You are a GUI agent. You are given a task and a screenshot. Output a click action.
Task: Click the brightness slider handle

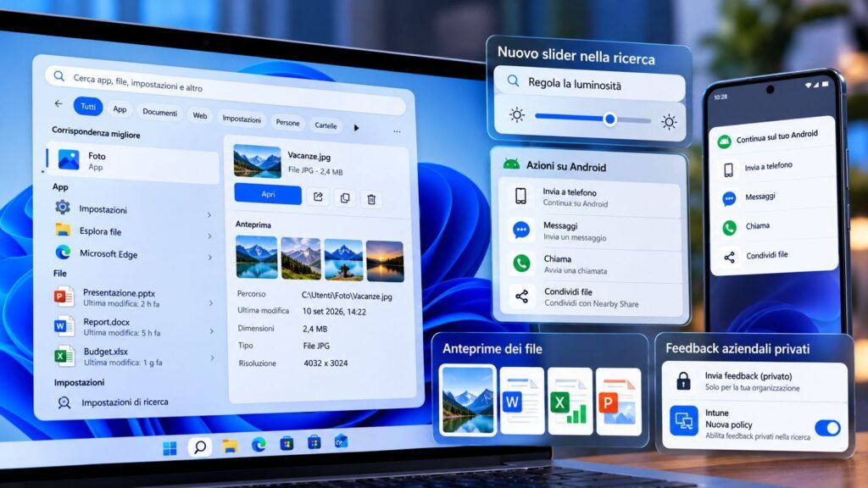click(x=609, y=119)
